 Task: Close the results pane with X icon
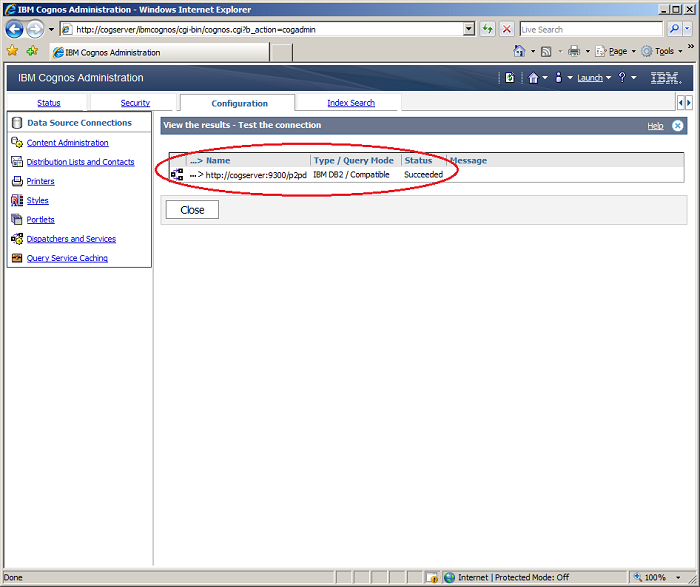(x=678, y=126)
